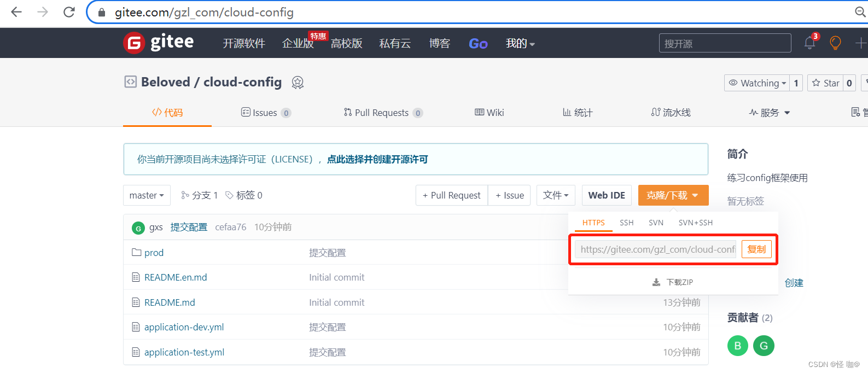Expand the 文件 dropdown

pos(556,195)
